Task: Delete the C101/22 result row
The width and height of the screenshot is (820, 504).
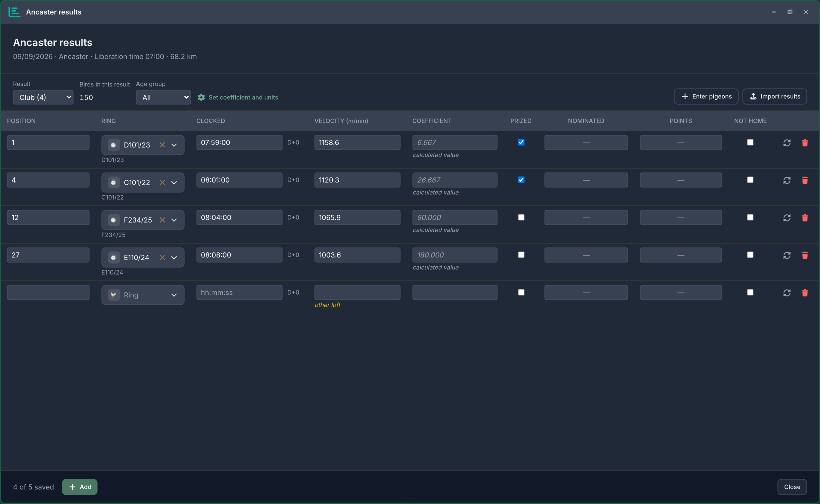Action: coord(805,180)
